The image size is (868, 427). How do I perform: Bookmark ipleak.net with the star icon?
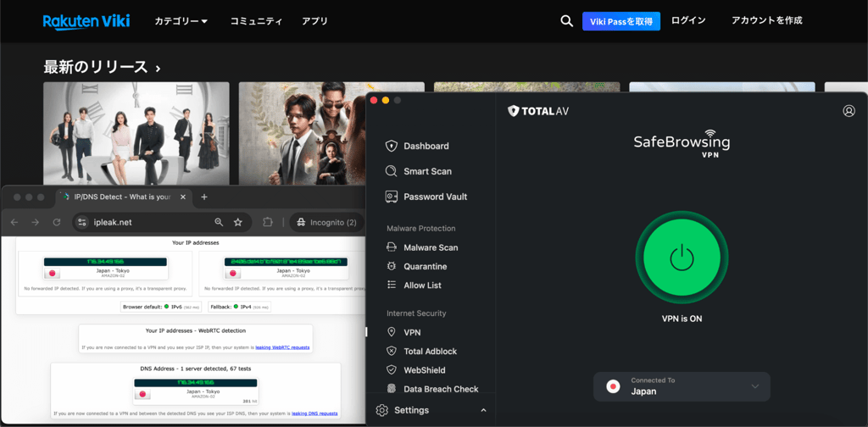pyautogui.click(x=238, y=222)
